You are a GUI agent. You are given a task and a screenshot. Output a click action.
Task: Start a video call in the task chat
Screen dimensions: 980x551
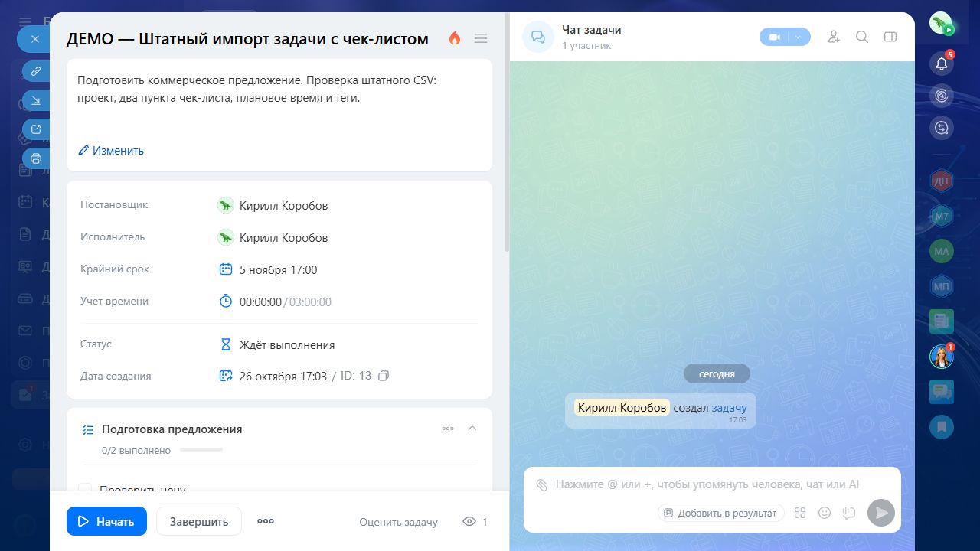(774, 37)
